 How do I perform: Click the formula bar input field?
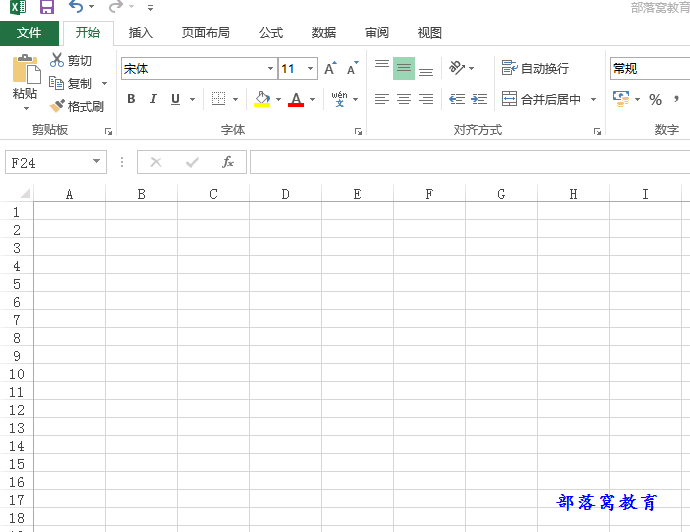pos(470,162)
